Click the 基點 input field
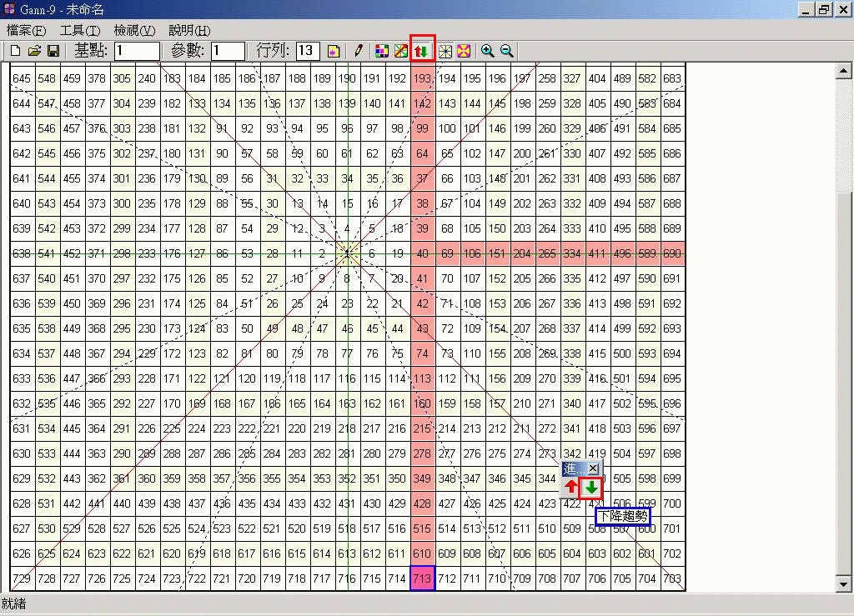 [x=137, y=51]
